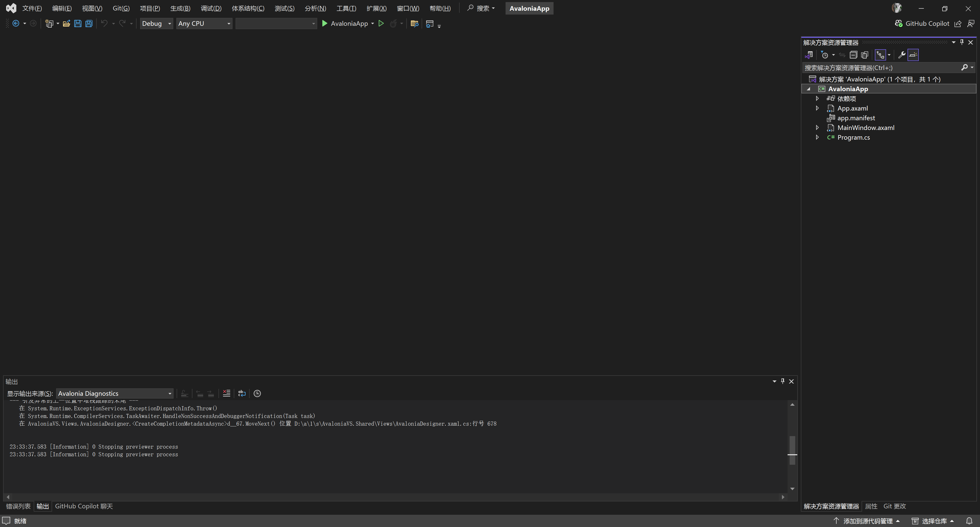Close the 输出 panel
980x527 pixels.
click(x=791, y=381)
